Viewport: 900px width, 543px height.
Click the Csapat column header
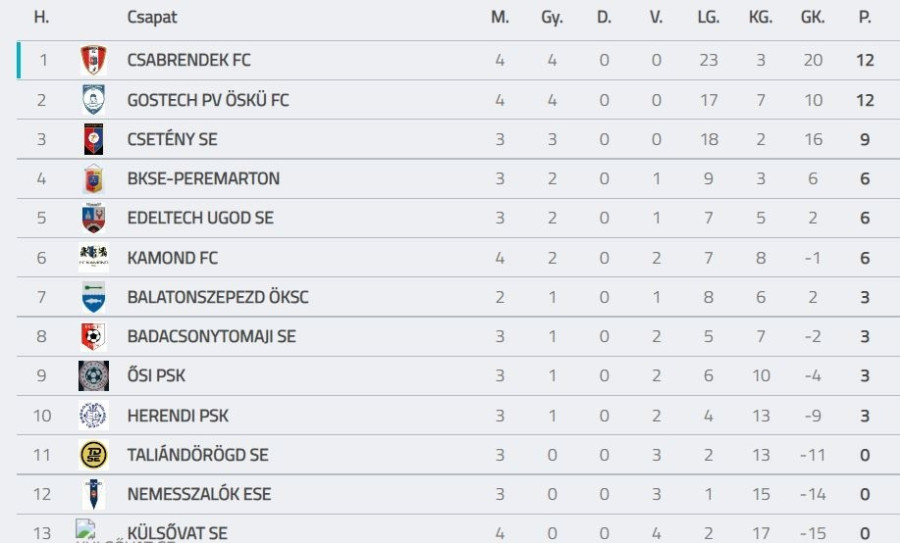point(152,18)
